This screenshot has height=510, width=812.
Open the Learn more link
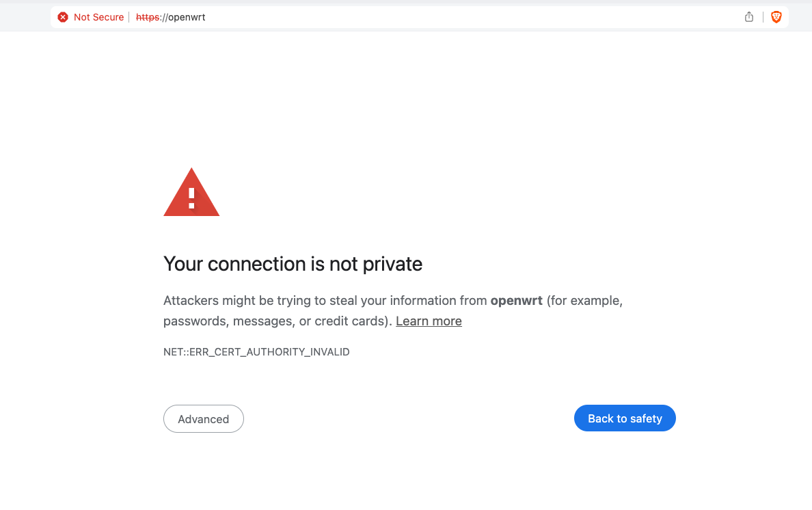(x=429, y=321)
